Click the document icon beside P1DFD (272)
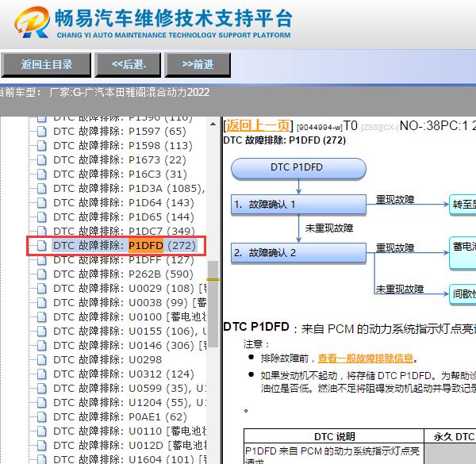 [41, 246]
